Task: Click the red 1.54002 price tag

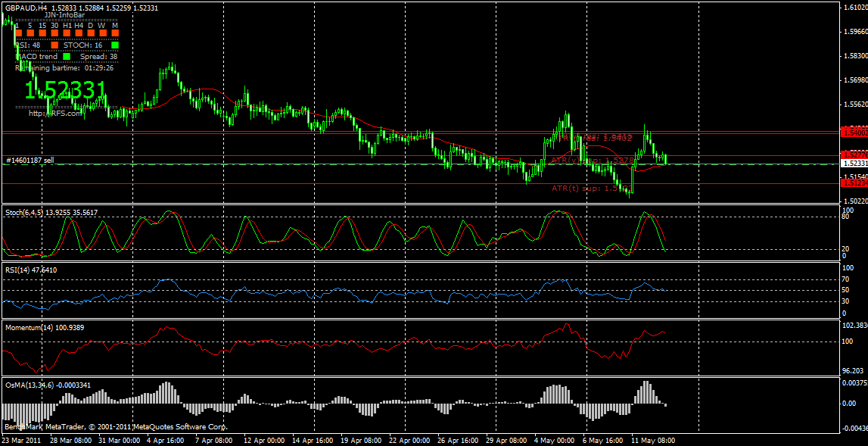Action: click(x=853, y=133)
